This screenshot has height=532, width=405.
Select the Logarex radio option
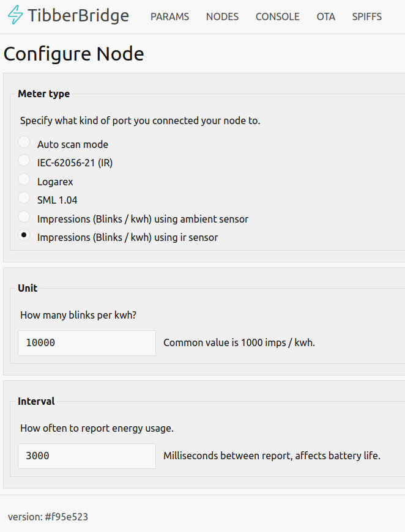pos(24,179)
